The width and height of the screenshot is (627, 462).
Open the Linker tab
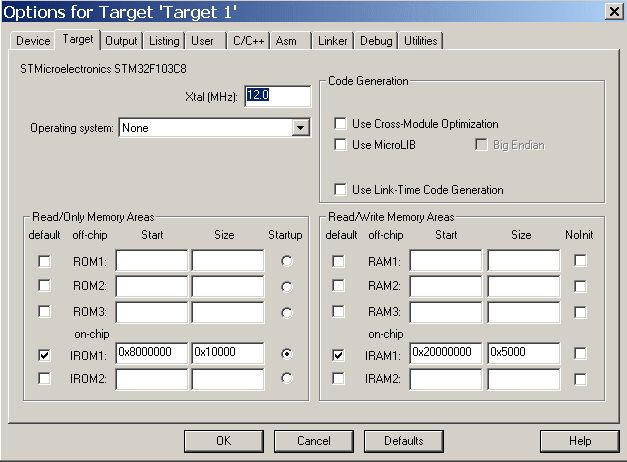click(x=333, y=41)
